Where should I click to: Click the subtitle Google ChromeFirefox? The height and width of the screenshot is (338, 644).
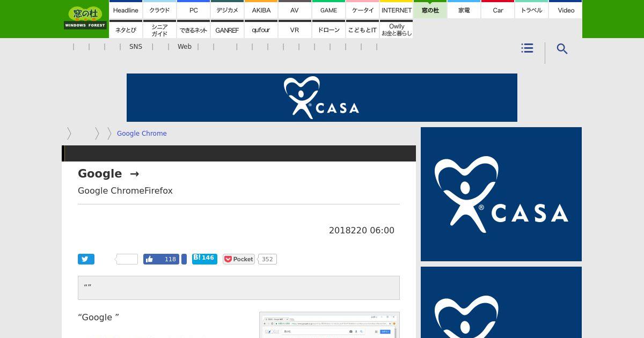125,190
